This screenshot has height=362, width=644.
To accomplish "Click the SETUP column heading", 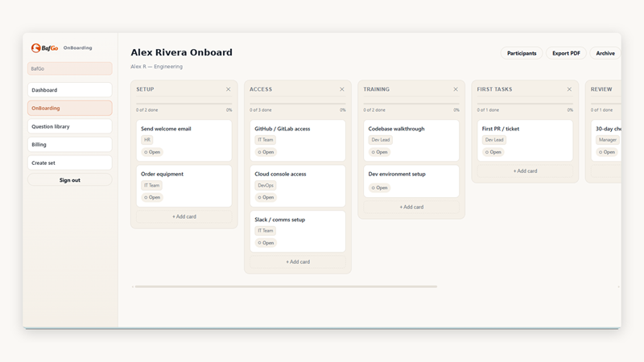I will [x=145, y=89].
